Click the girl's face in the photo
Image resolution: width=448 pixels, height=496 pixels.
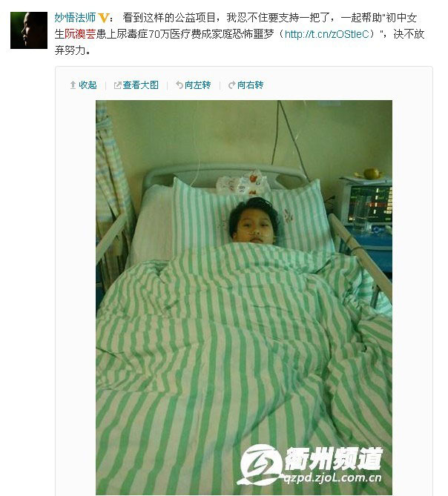point(253,228)
